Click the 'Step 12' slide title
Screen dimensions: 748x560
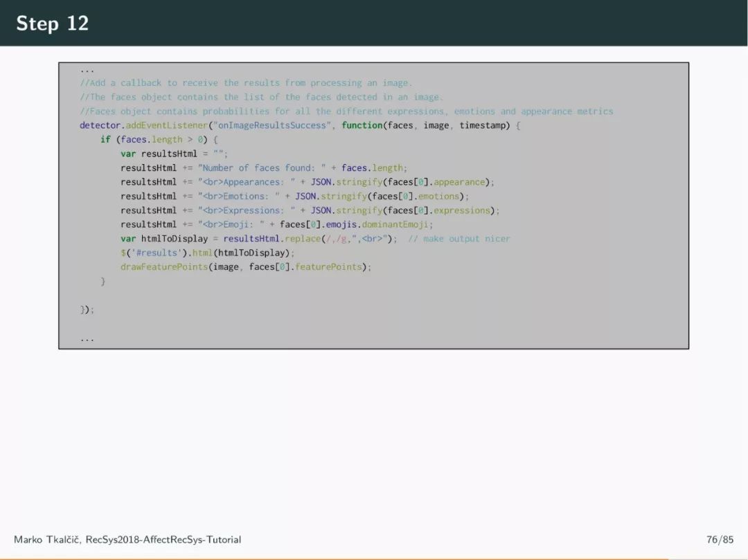(53, 24)
